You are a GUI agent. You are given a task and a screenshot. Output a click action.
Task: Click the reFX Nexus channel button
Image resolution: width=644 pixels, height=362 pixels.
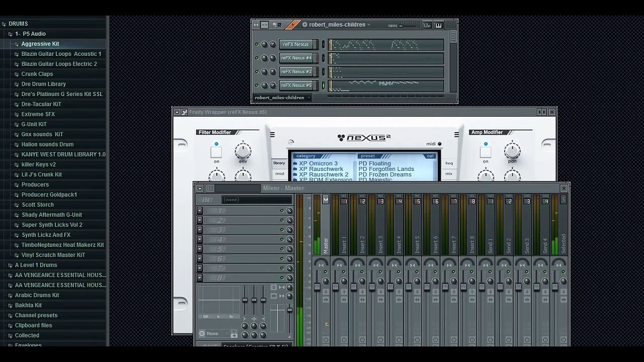[296, 44]
